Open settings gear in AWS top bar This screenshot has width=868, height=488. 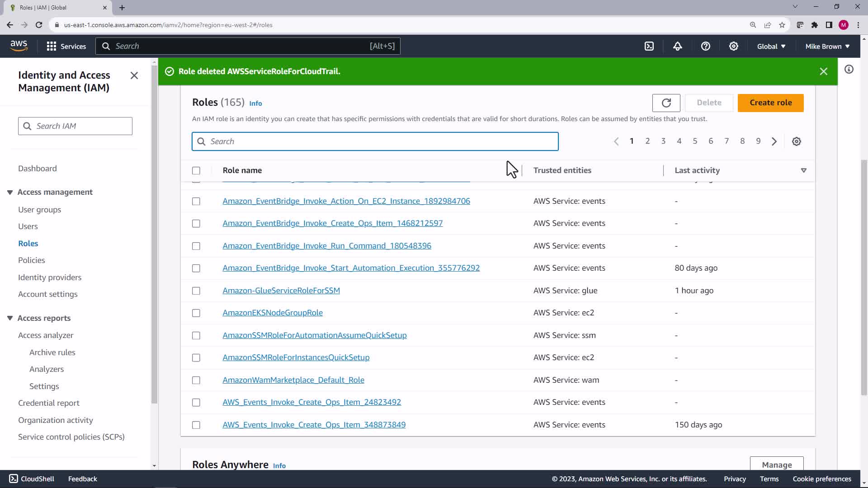pos(733,46)
